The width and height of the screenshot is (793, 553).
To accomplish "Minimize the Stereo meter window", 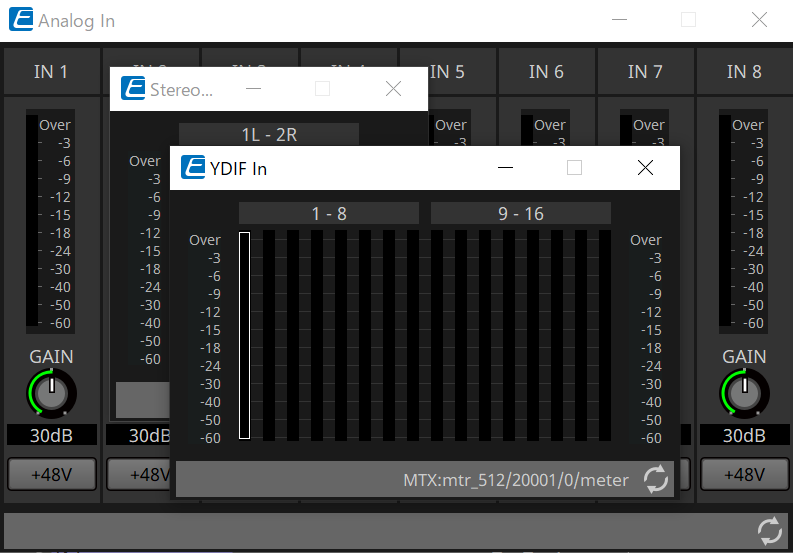I will [x=253, y=89].
